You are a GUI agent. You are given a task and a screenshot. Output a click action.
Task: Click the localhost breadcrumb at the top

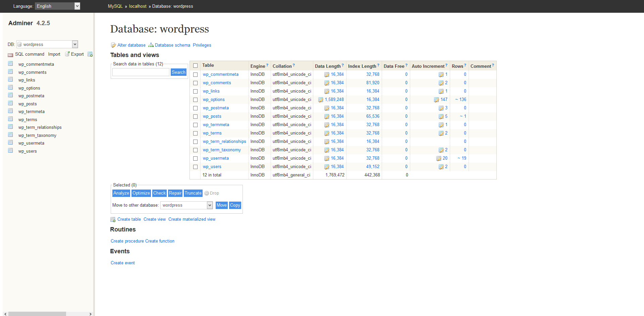138,6
